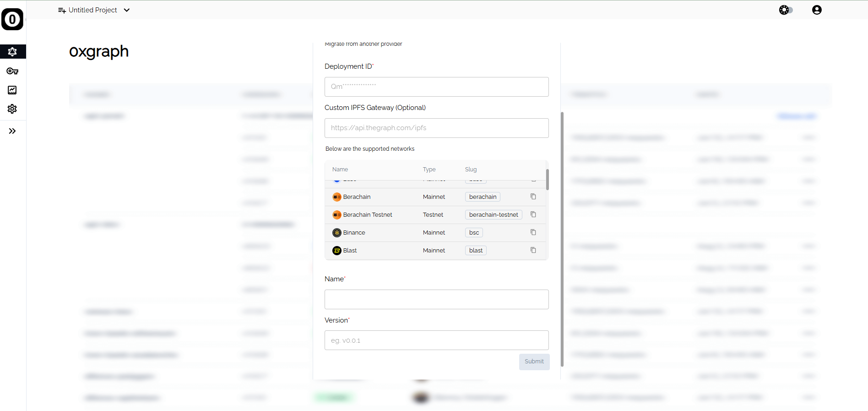The image size is (868, 411).
Task: Select the Berachain Testnet row name
Action: [368, 215]
